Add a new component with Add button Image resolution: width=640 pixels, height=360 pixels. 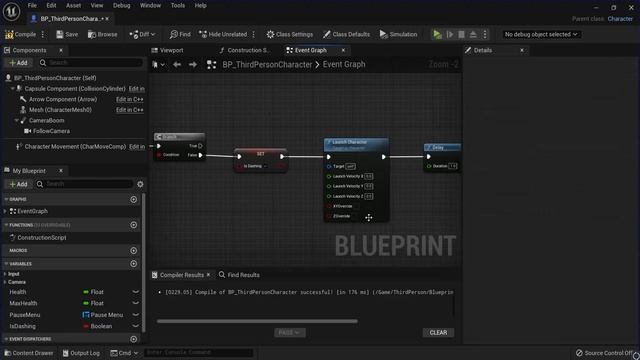coord(18,63)
